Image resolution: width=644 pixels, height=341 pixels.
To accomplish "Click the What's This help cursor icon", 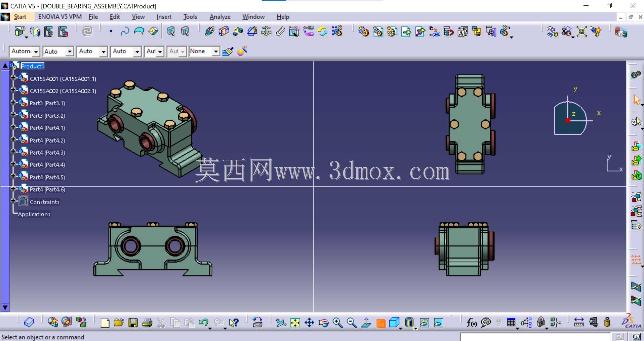I will coord(234,323).
